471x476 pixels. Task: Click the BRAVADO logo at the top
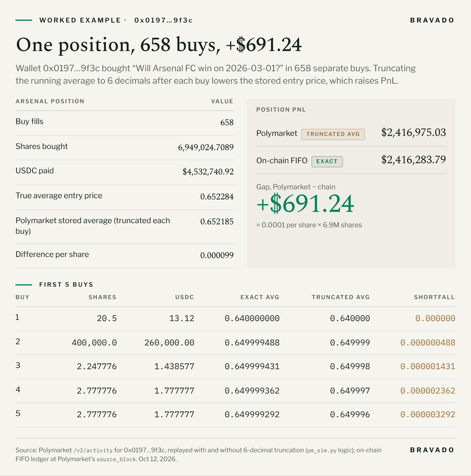432,20
